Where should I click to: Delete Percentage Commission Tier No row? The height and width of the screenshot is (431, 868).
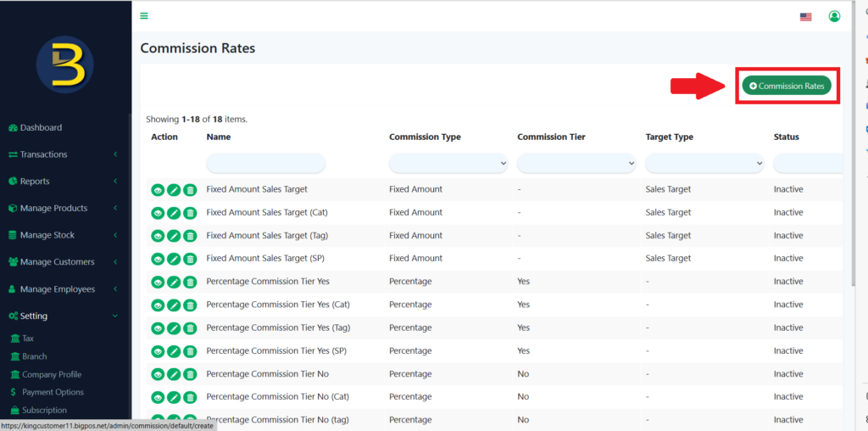point(190,374)
